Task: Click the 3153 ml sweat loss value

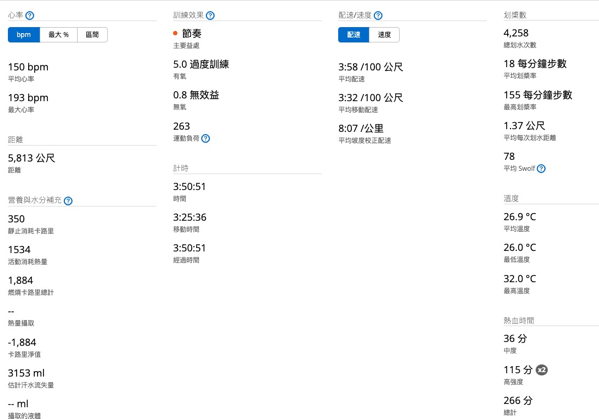Action: point(26,373)
